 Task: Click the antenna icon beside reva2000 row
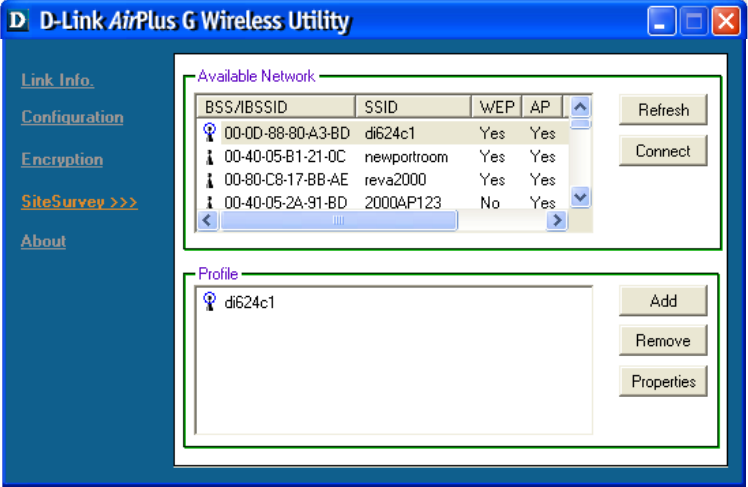click(x=209, y=180)
